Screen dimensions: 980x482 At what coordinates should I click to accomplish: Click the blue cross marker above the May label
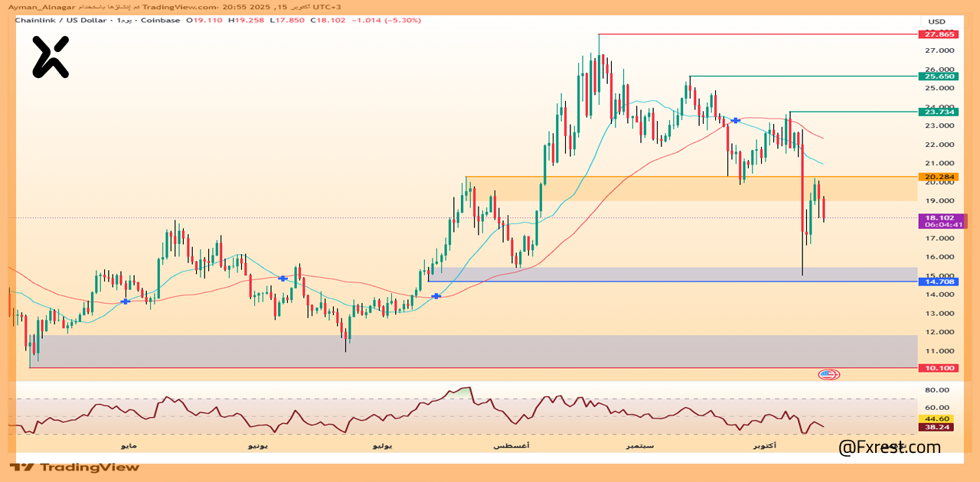tap(126, 301)
